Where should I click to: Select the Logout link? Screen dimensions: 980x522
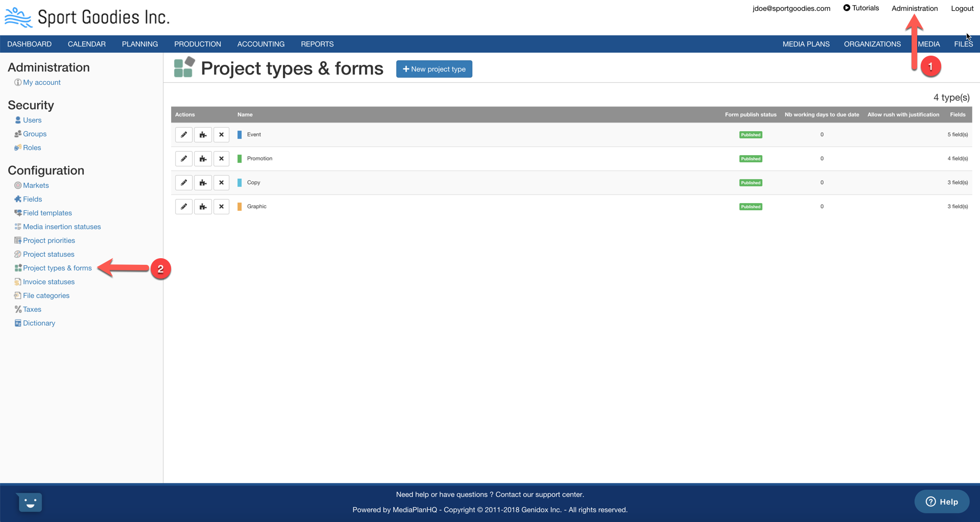pyautogui.click(x=961, y=8)
